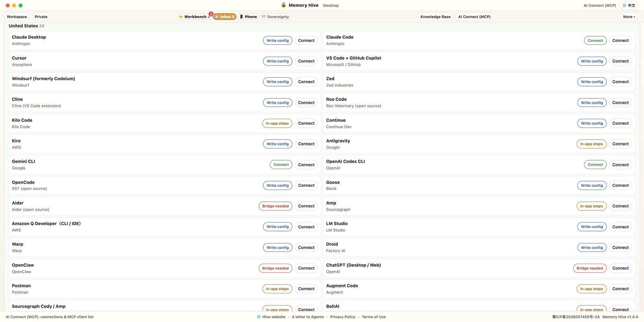This screenshot has width=644, height=322.
Task: Click In-app steps for Amp
Action: pyautogui.click(x=592, y=206)
